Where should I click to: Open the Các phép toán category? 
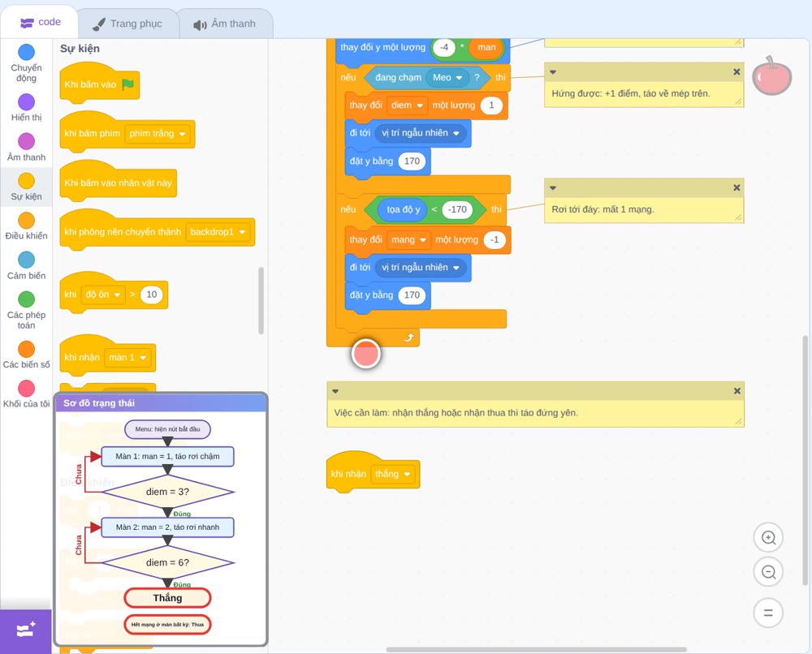(x=26, y=310)
